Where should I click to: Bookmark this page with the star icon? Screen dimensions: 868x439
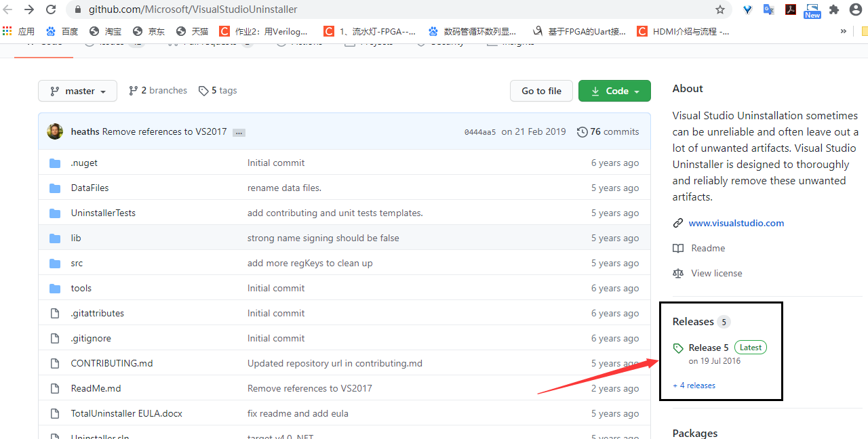pos(720,9)
